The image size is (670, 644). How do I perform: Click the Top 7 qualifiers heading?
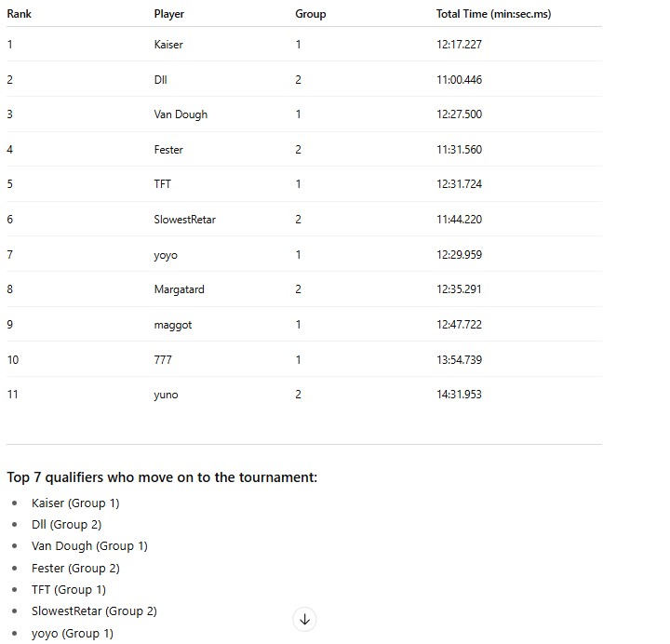[x=162, y=477]
